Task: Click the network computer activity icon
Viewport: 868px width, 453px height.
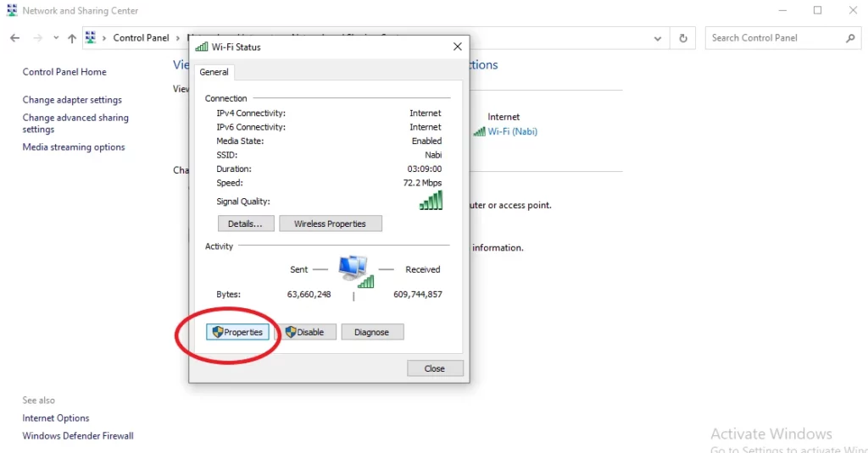Action: click(355, 271)
